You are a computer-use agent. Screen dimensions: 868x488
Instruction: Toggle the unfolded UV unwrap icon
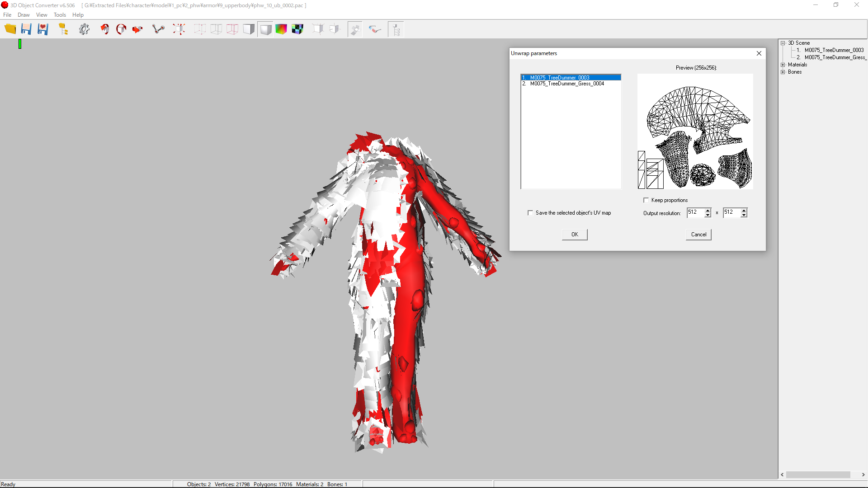click(355, 29)
